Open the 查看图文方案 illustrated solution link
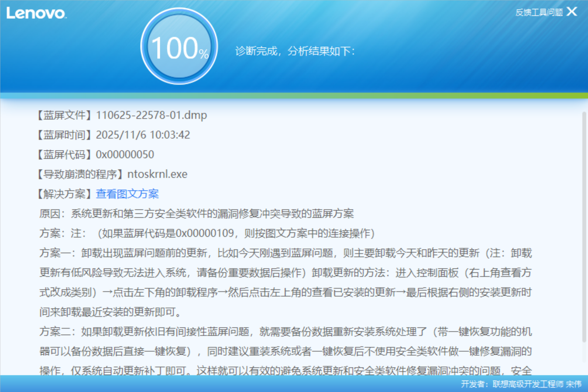 (127, 194)
